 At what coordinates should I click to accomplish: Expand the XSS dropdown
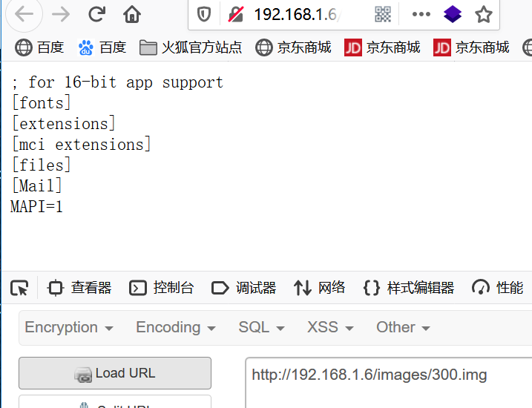(x=330, y=327)
